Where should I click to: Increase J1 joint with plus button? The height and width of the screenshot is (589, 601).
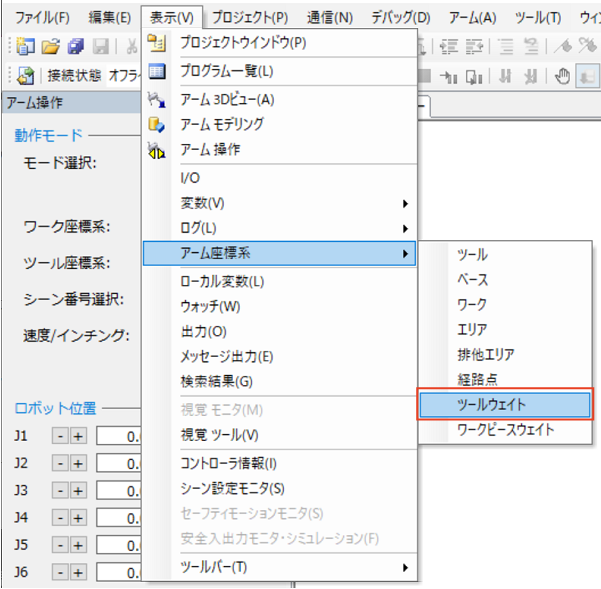coord(78,436)
